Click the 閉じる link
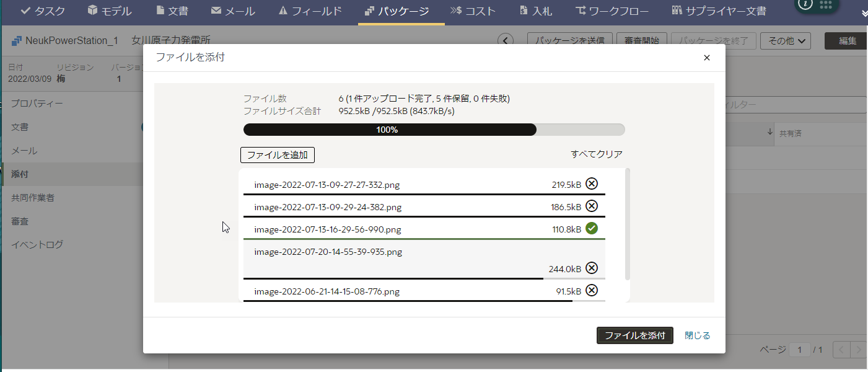This screenshot has height=372, width=868. pos(697,335)
